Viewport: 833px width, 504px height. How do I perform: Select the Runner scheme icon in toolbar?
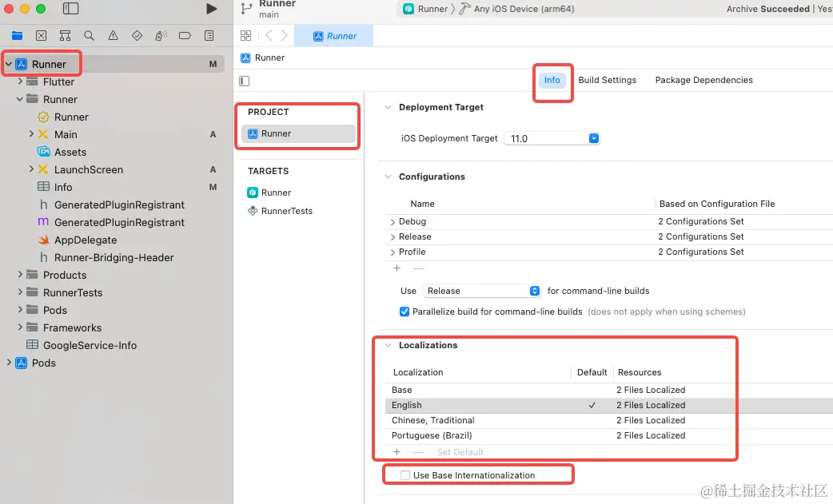point(408,9)
